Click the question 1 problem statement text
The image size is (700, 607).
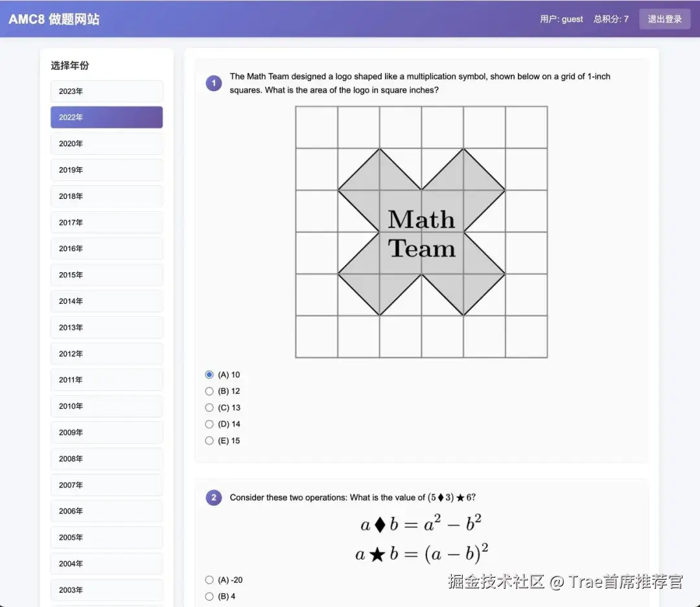pos(419,83)
